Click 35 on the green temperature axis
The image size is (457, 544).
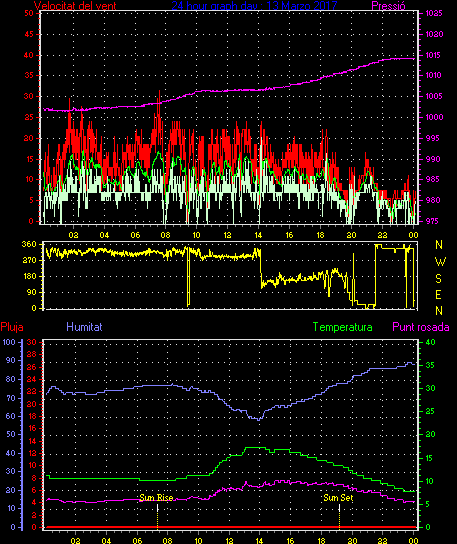[430, 366]
